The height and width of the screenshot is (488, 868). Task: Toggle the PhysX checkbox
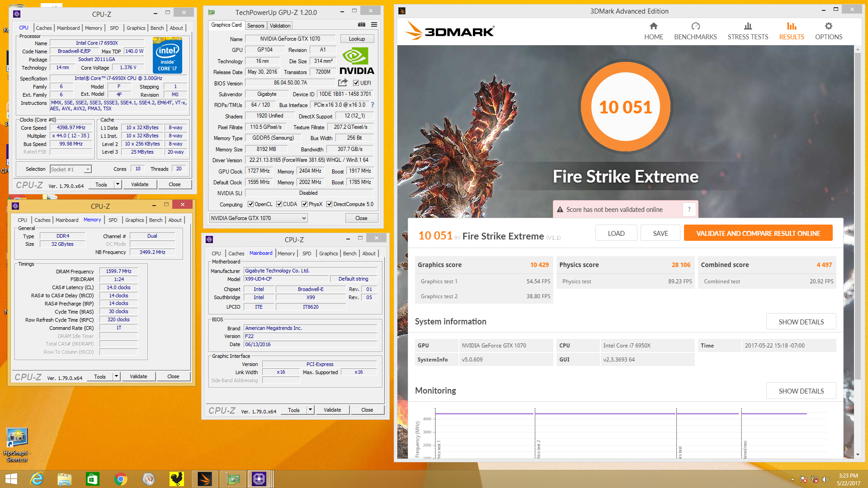pos(305,204)
